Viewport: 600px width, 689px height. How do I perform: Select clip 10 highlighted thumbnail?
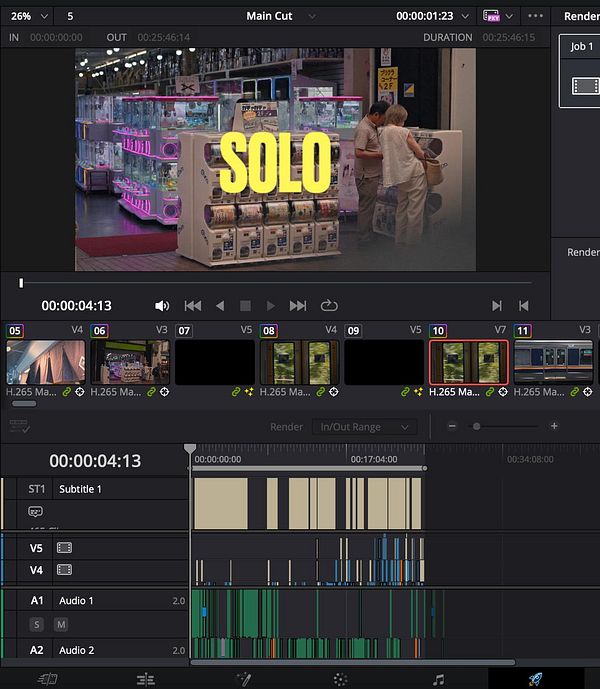[x=469, y=362]
